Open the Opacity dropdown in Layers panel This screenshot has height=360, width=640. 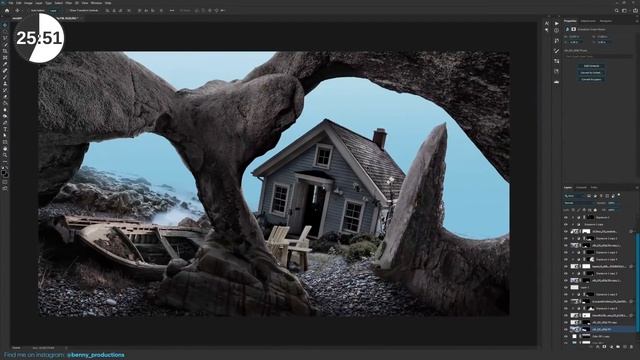tap(613, 203)
